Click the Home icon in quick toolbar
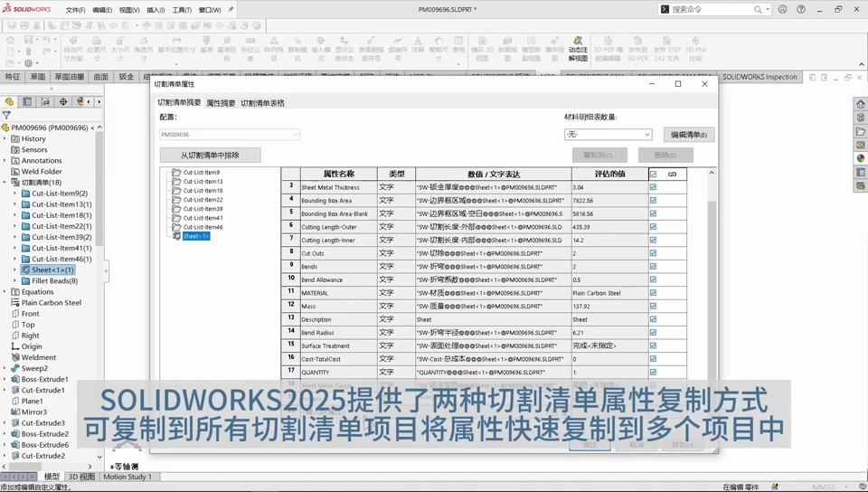 click(10, 39)
